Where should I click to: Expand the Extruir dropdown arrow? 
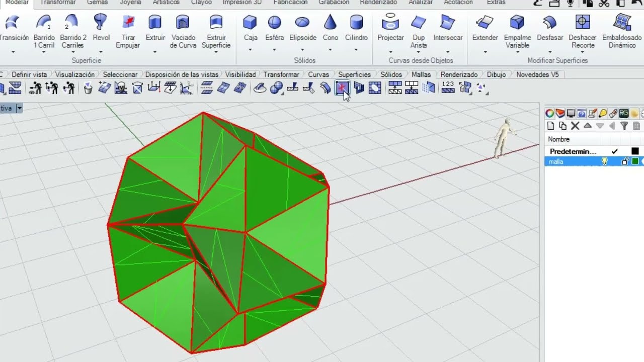[155, 52]
